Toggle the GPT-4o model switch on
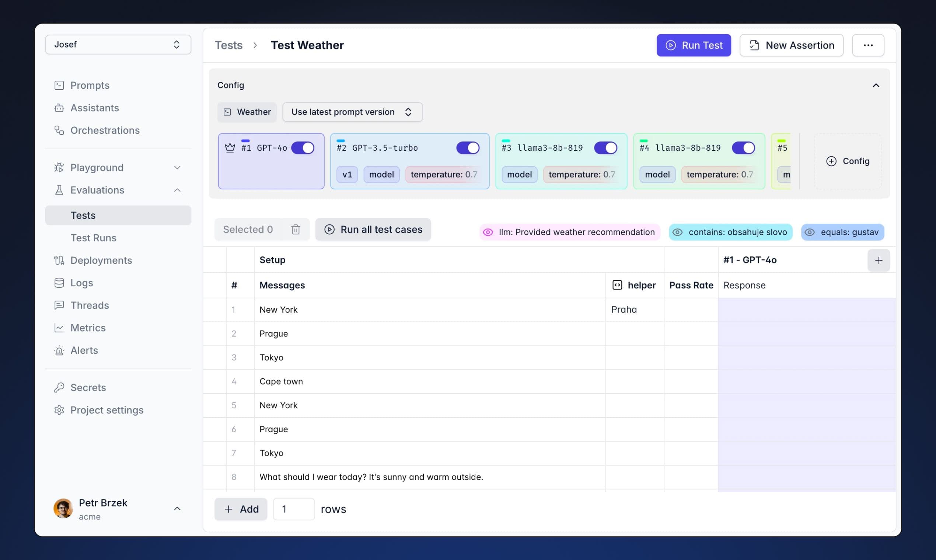The width and height of the screenshot is (936, 560). [303, 147]
